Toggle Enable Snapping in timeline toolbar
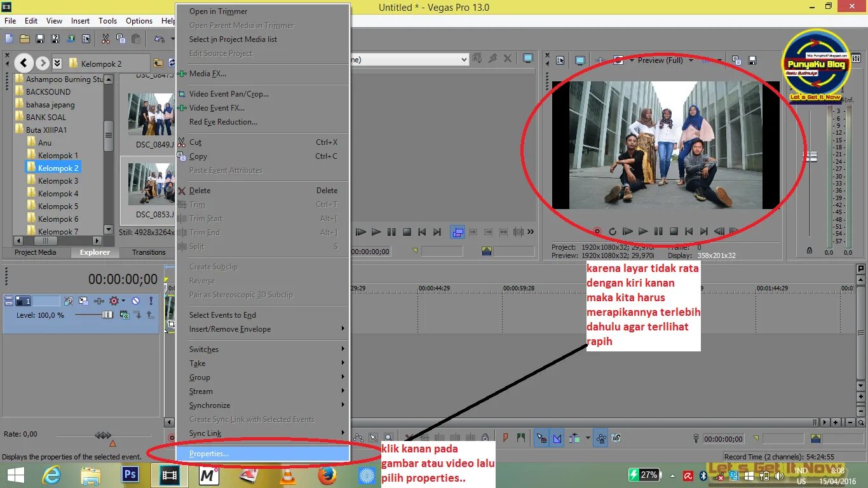This screenshot has height=488, width=868. (x=541, y=438)
